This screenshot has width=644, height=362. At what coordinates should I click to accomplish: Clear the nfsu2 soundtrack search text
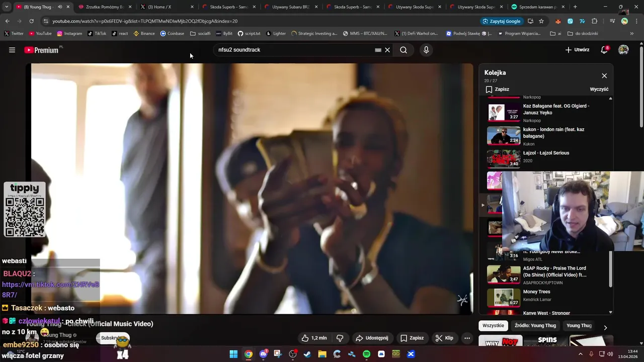(x=387, y=50)
